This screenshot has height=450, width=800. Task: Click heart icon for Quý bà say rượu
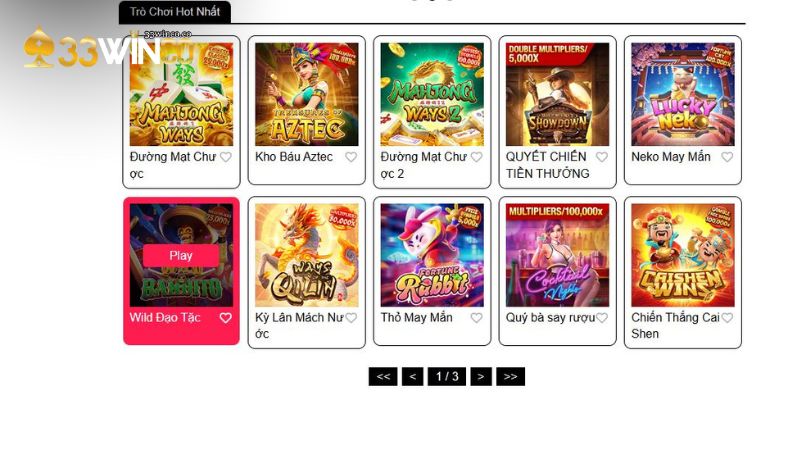coord(602,318)
